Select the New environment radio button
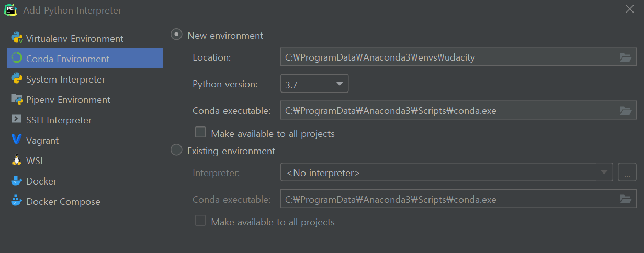644x253 pixels. click(x=177, y=34)
